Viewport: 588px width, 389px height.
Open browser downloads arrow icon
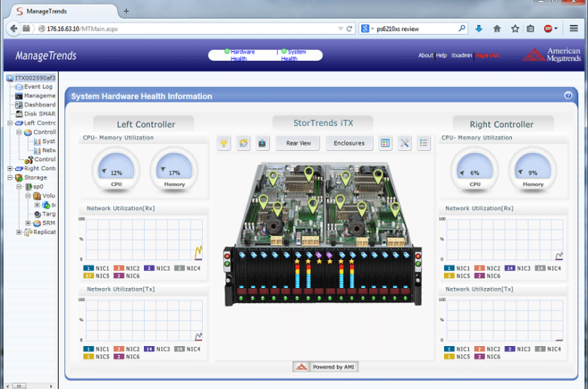(x=479, y=29)
